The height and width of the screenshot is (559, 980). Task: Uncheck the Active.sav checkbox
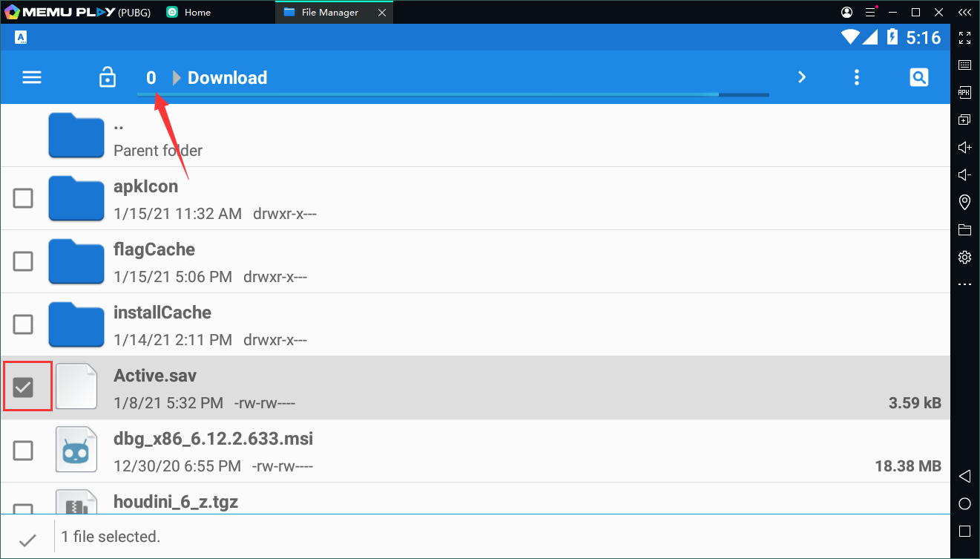(x=24, y=387)
